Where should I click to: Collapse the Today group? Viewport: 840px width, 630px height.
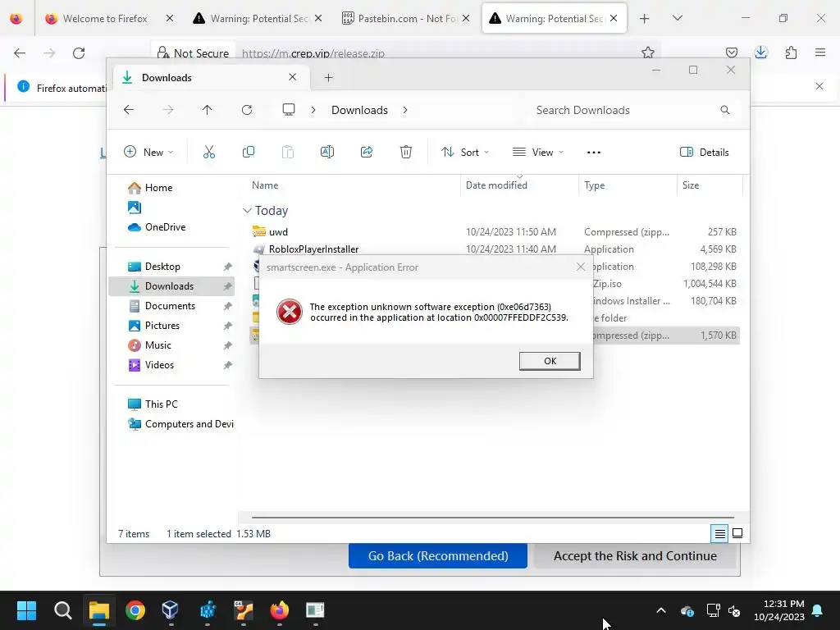click(247, 211)
